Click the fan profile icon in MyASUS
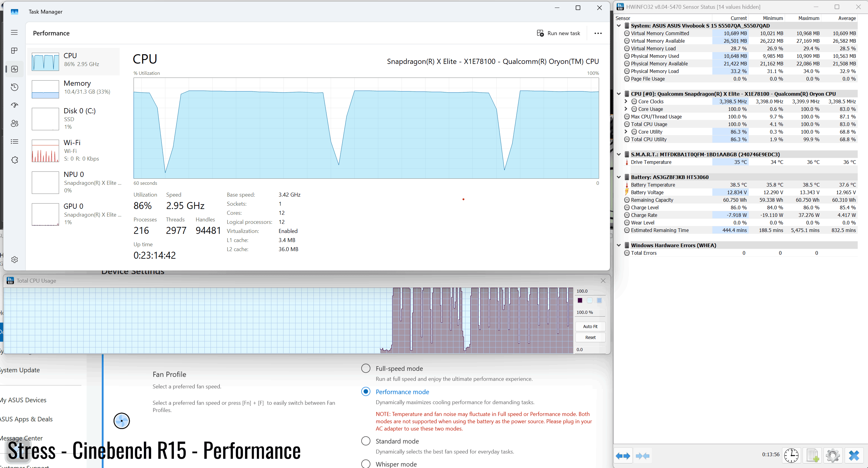Screen dimensions: 868x468 [x=122, y=421]
